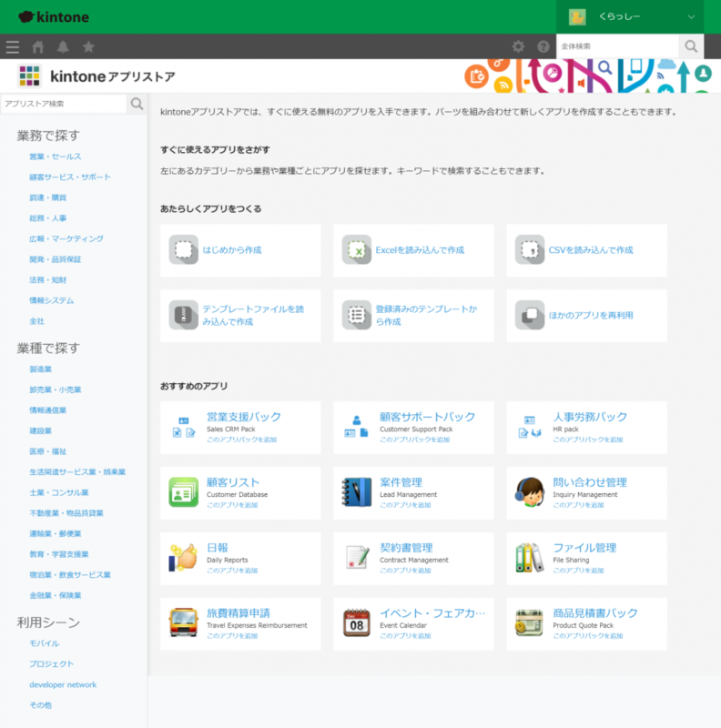Open プロジェクト usage scene link
Viewport: 721px width, 728px height.
click(52, 664)
